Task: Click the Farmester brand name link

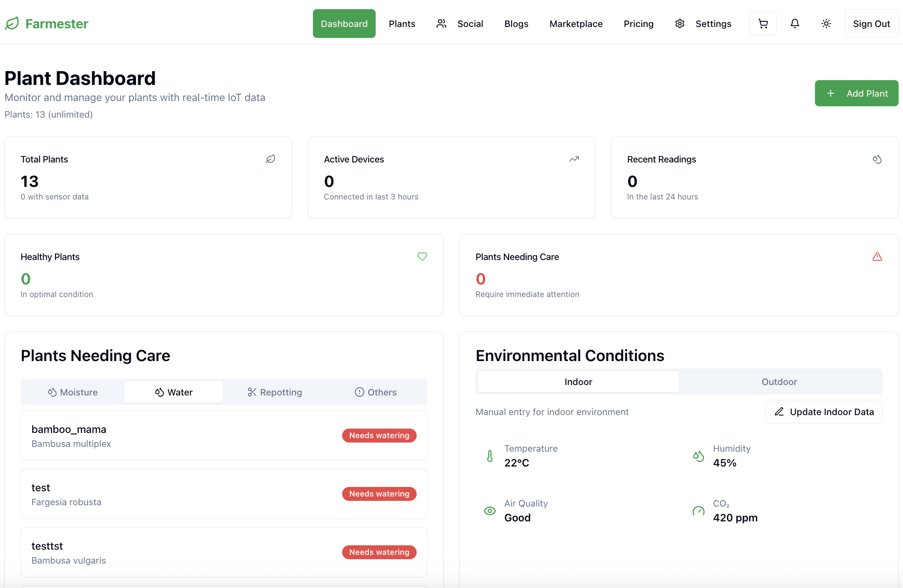Action: point(57,24)
